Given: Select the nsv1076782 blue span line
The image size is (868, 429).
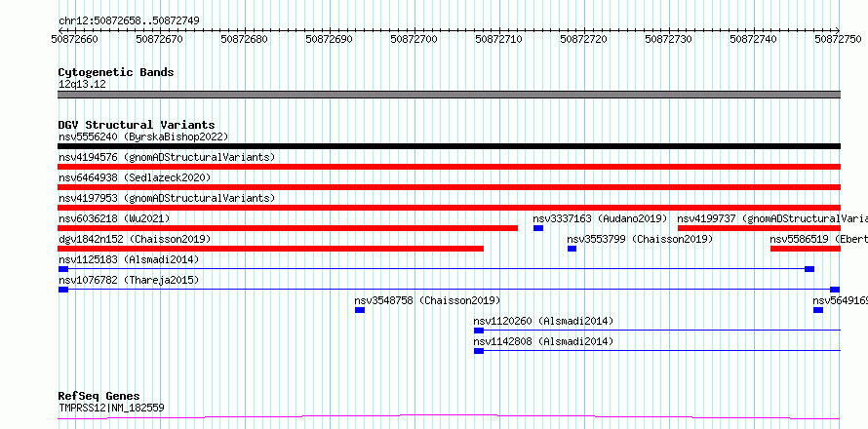Looking at the screenshot, I should [449, 290].
